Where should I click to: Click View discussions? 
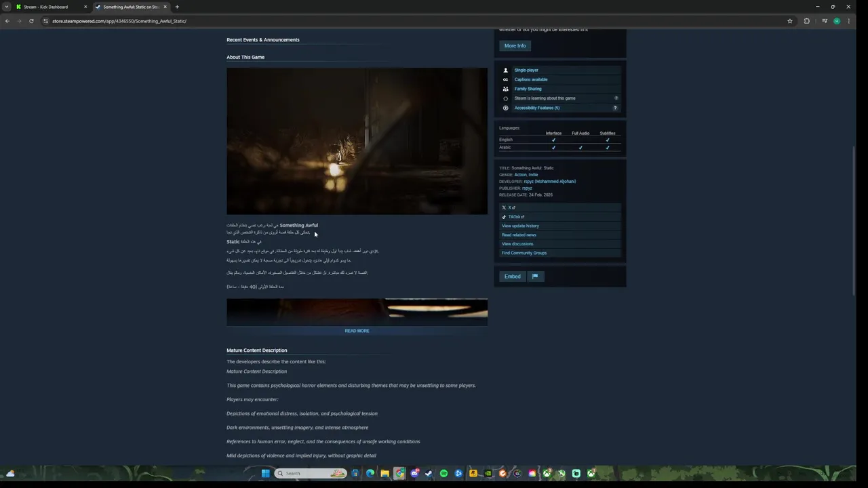pyautogui.click(x=559, y=244)
